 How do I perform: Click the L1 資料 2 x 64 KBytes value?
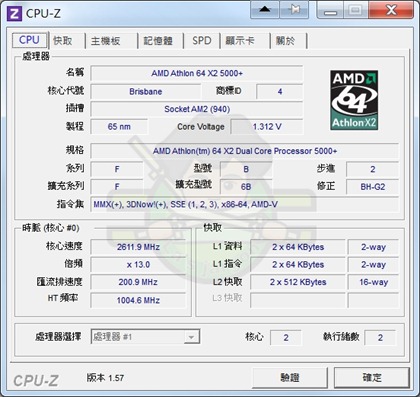(x=298, y=247)
